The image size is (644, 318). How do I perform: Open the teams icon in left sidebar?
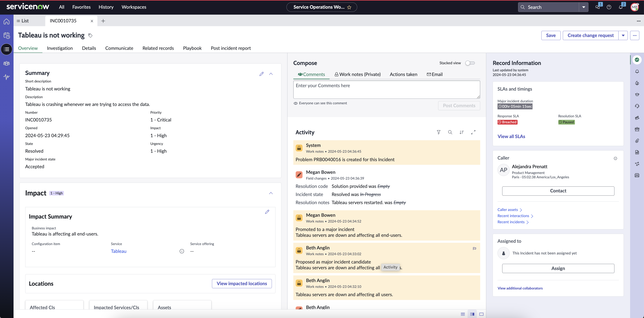(6, 63)
